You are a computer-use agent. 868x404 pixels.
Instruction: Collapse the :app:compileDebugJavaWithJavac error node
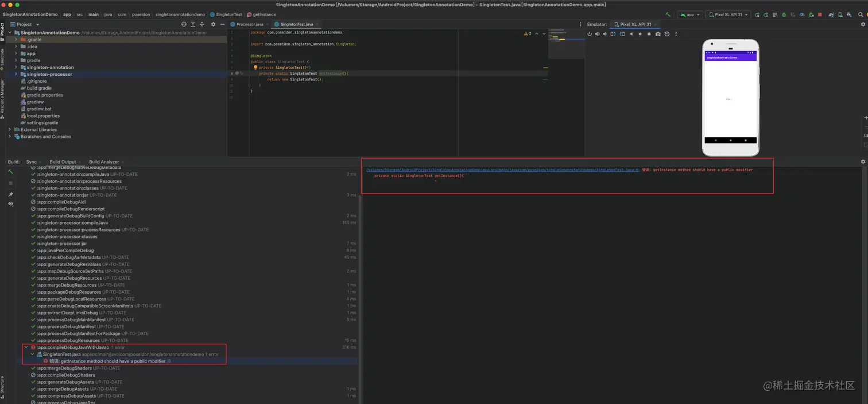pyautogui.click(x=26, y=347)
